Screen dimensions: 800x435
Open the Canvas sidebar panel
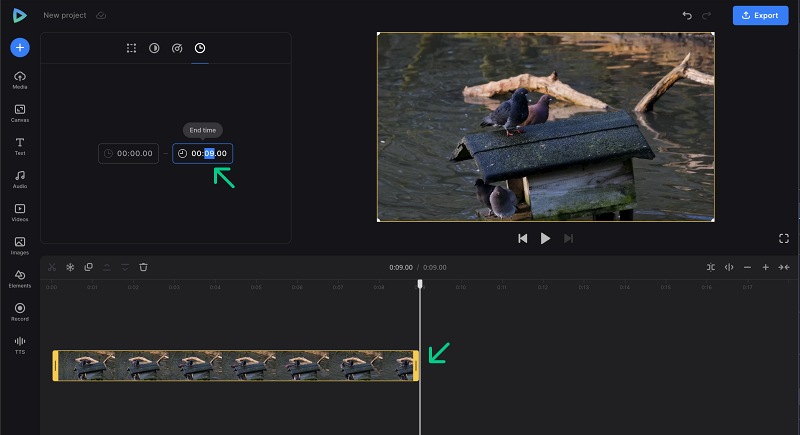tap(20, 113)
